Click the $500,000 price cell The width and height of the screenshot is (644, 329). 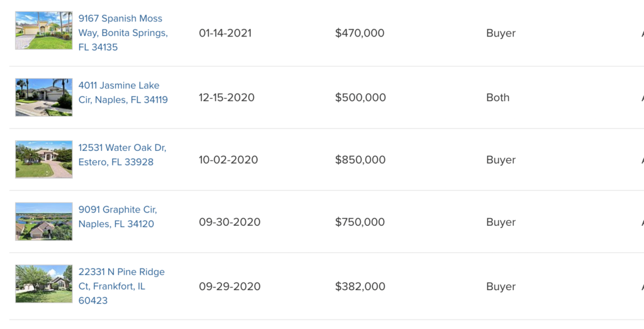pos(360,98)
